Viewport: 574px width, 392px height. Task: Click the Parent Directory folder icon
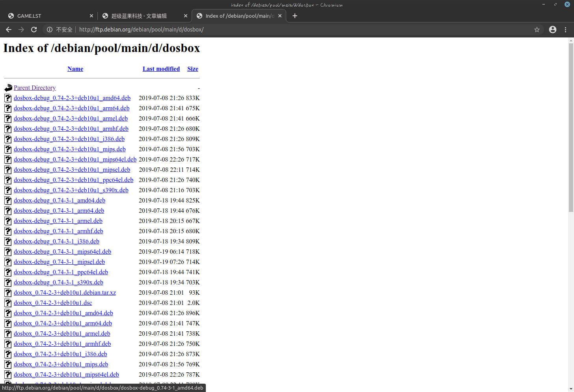tap(8, 88)
